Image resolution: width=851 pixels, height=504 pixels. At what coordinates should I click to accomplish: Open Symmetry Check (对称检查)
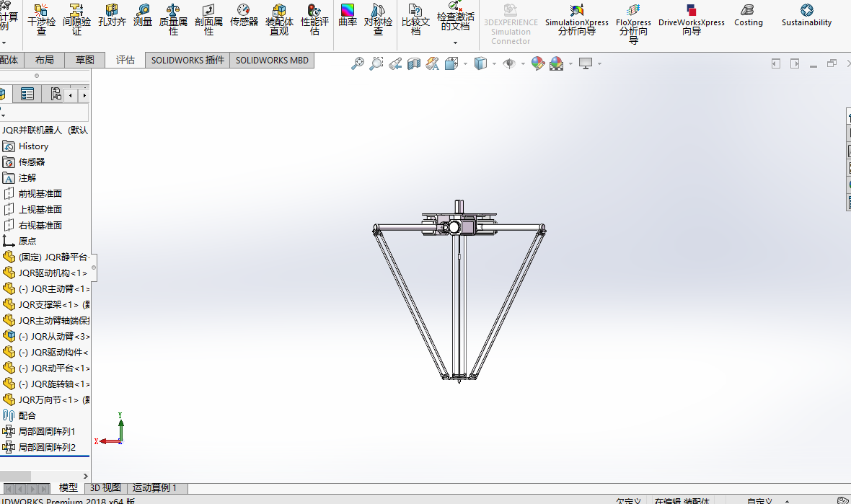point(378,19)
